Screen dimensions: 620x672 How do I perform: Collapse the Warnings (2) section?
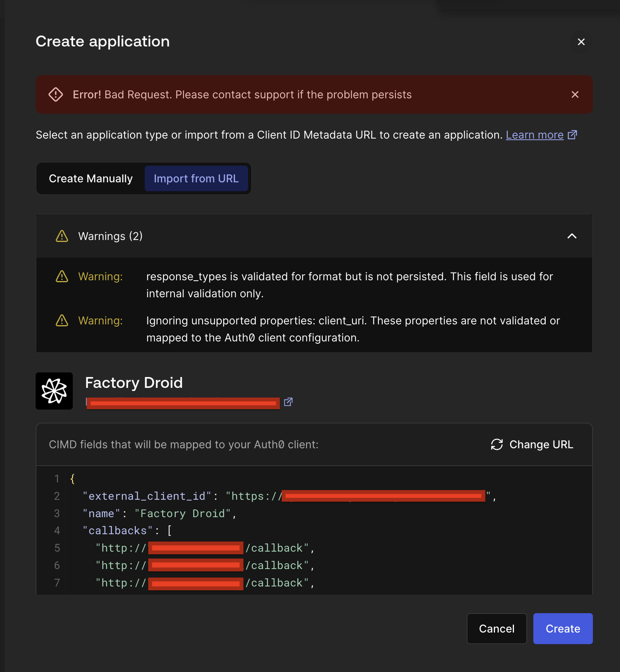[572, 236]
